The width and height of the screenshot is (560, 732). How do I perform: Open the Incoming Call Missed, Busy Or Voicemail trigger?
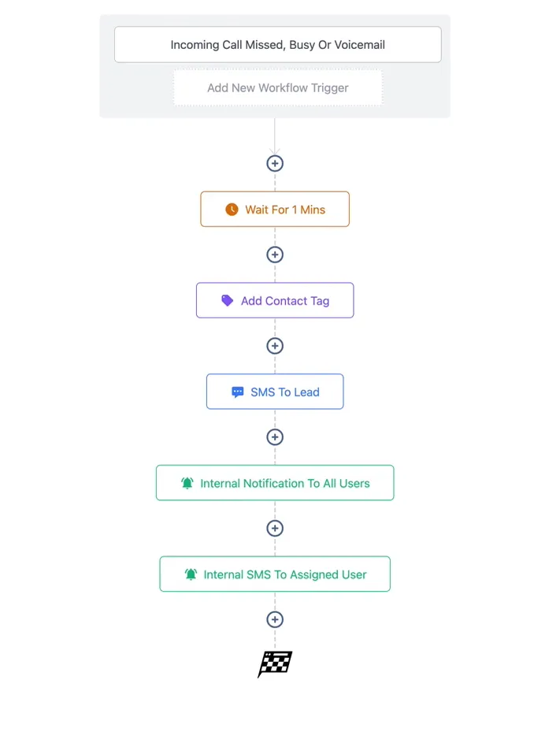coord(278,45)
